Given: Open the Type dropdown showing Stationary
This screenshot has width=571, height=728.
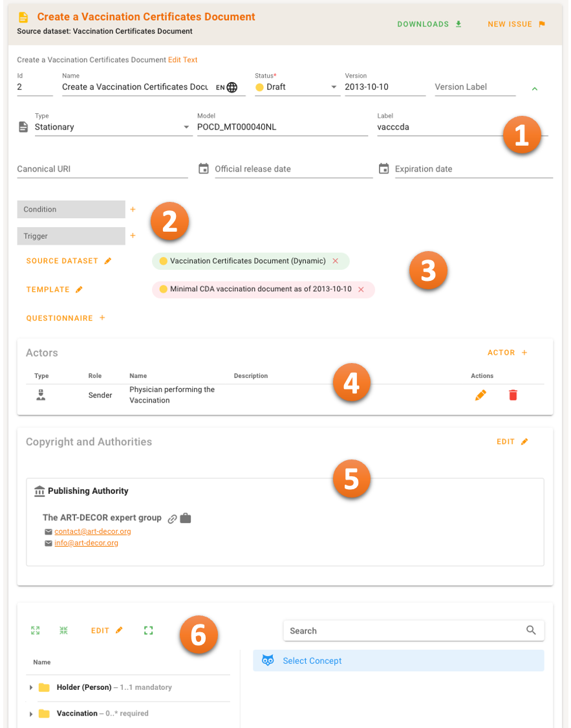Looking at the screenshot, I should point(186,127).
